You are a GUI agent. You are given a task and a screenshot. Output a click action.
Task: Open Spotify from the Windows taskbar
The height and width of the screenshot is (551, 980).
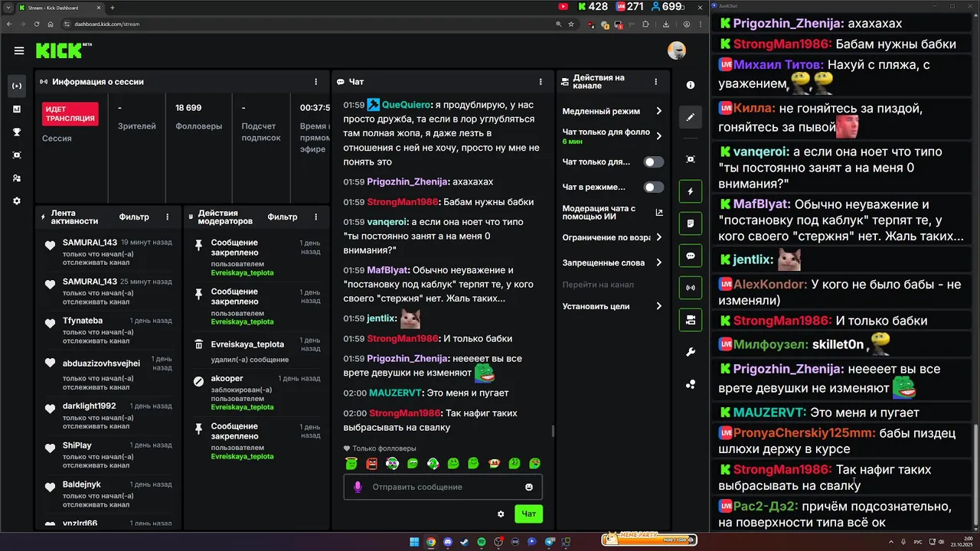click(x=481, y=542)
